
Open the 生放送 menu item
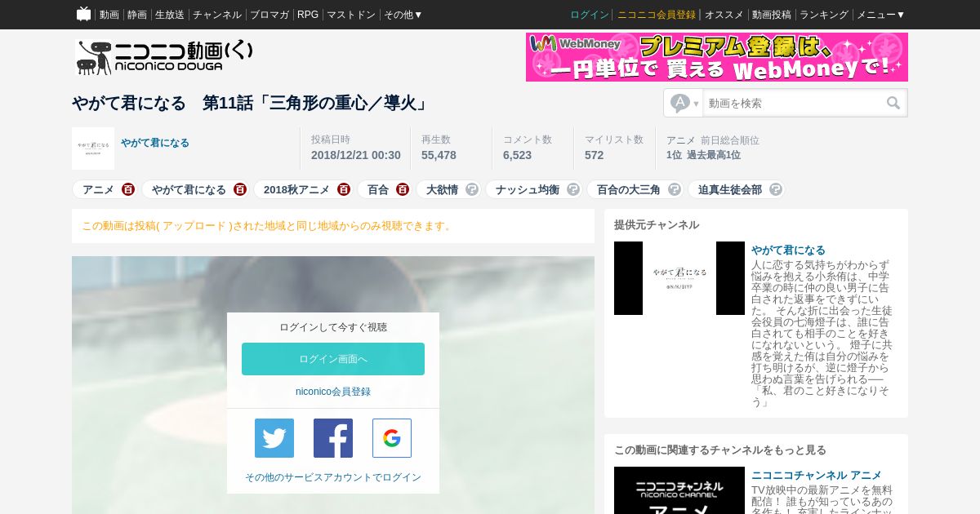(x=170, y=15)
